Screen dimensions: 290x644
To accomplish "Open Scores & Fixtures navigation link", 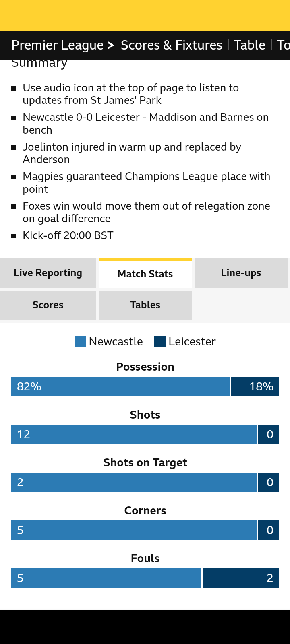I will tap(171, 45).
